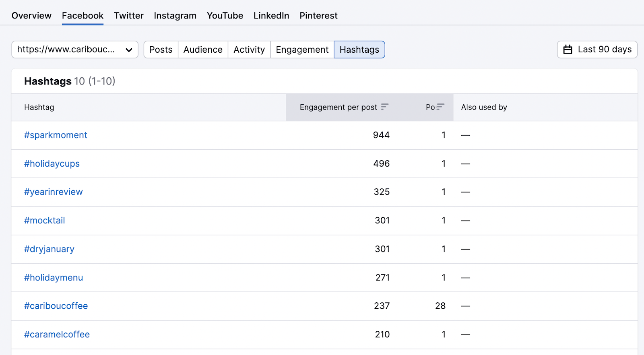Screen dimensions: 644x355
Task: Select the YouTube tab
Action: pyautogui.click(x=225, y=16)
